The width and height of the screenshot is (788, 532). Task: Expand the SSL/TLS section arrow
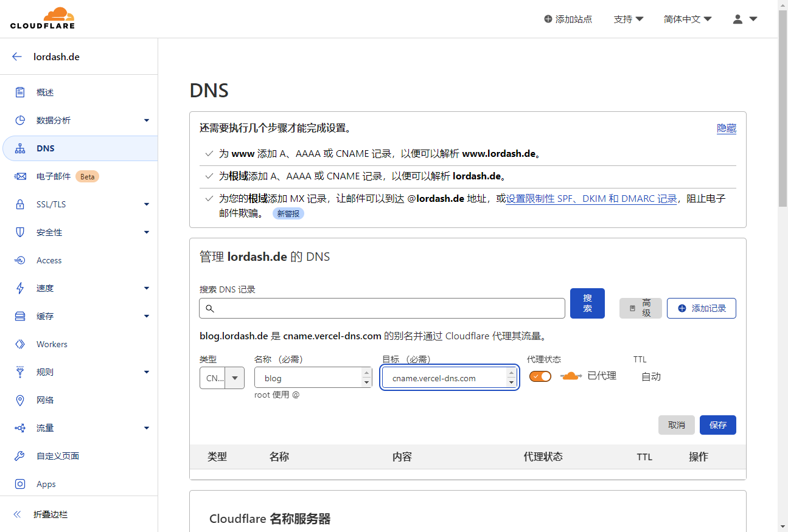[x=147, y=204]
